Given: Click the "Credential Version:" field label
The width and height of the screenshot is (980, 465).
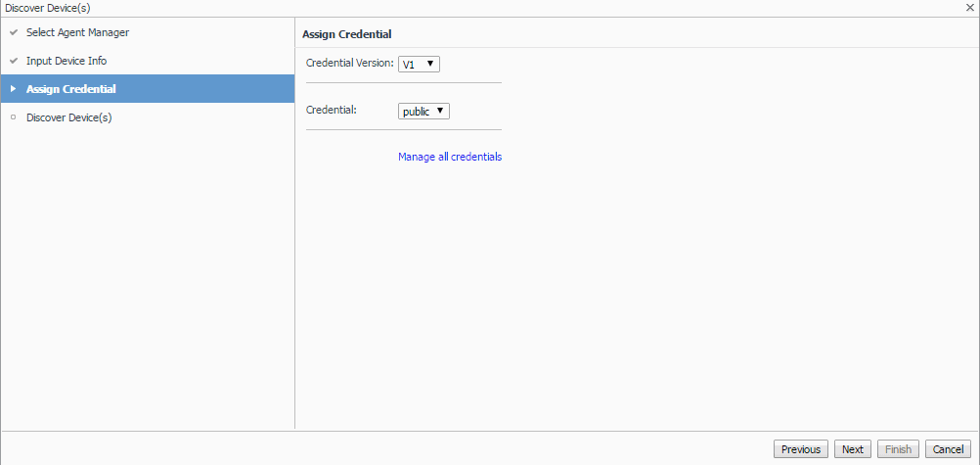Looking at the screenshot, I should 350,64.
